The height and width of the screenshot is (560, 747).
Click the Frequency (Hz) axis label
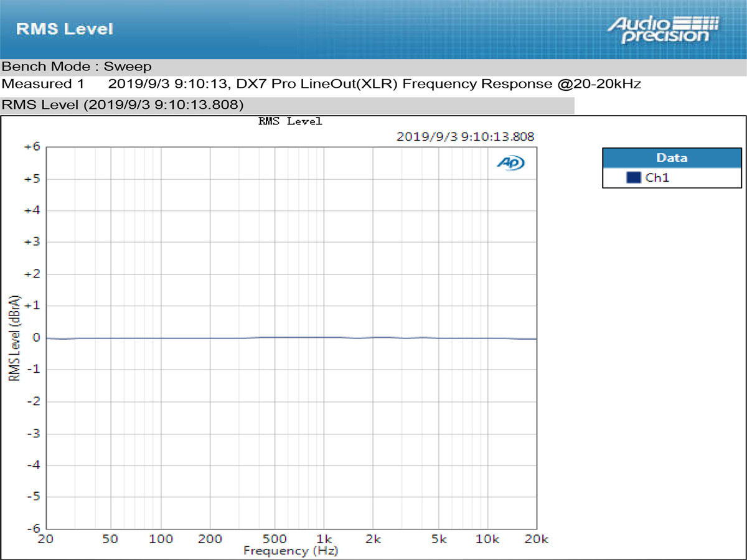[290, 551]
